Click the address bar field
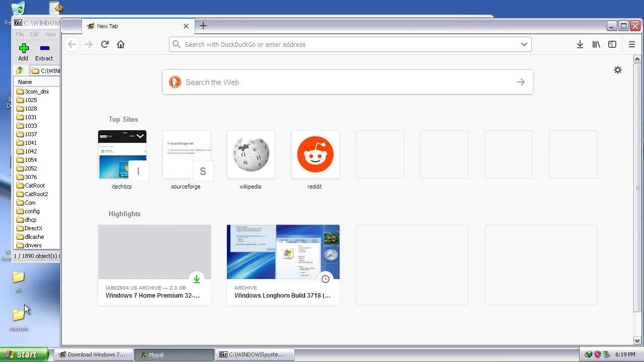Image resolution: width=644 pixels, height=362 pixels. (350, 44)
